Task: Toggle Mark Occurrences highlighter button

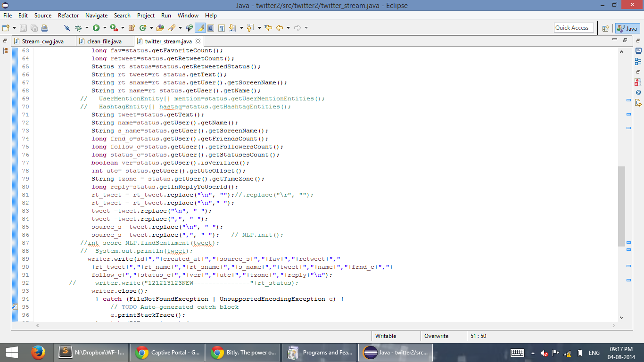Action: 200,28
